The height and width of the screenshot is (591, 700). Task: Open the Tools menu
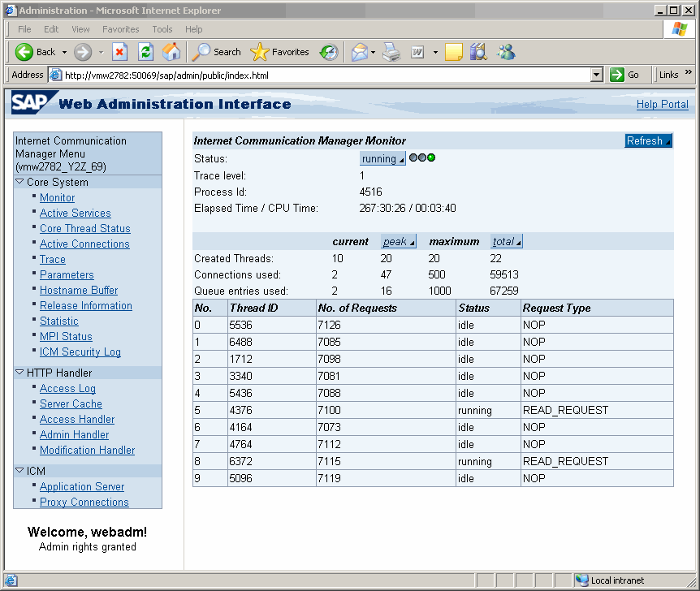pos(162,29)
